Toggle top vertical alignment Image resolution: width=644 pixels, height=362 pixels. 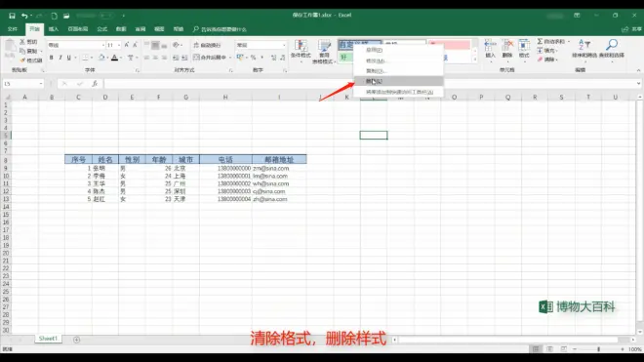pyautogui.click(x=146, y=45)
